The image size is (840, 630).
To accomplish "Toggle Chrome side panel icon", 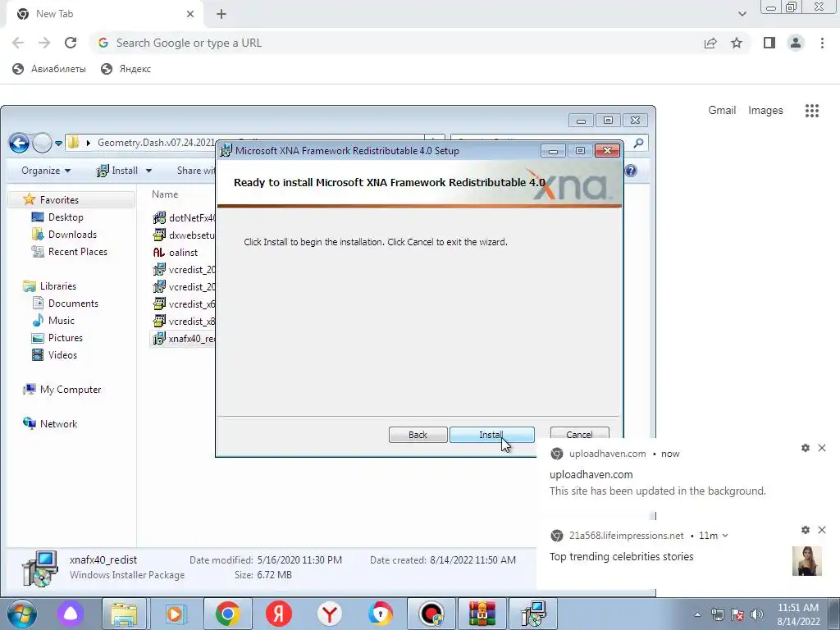I will 769,43.
